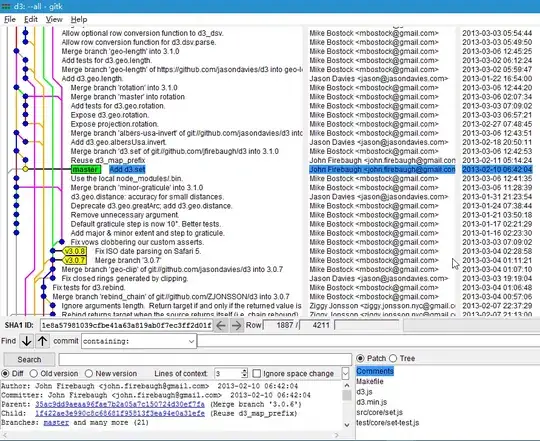Follow the Parent commit hash link

pyautogui.click(x=120, y=404)
